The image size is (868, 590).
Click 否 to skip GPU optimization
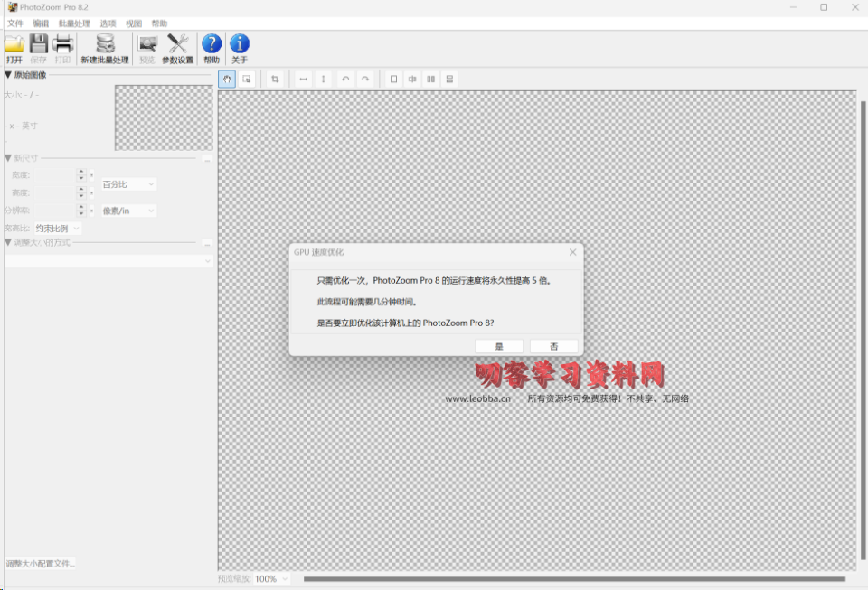click(554, 346)
